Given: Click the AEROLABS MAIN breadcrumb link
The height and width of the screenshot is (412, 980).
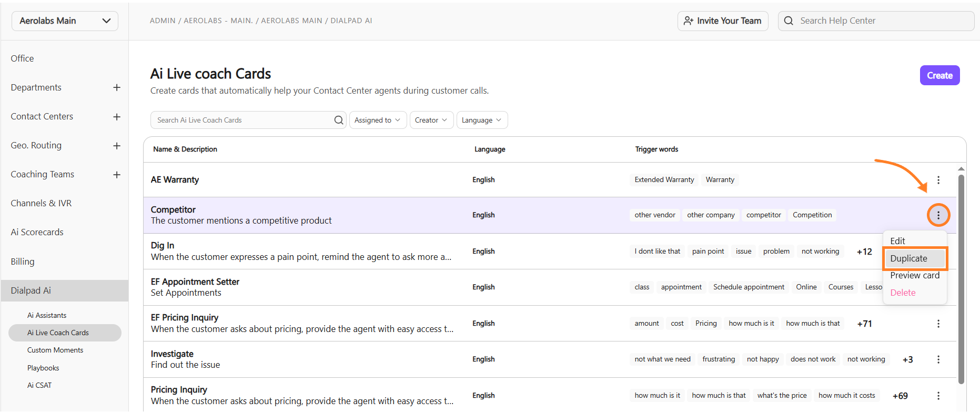Looking at the screenshot, I should pyautogui.click(x=291, y=21).
